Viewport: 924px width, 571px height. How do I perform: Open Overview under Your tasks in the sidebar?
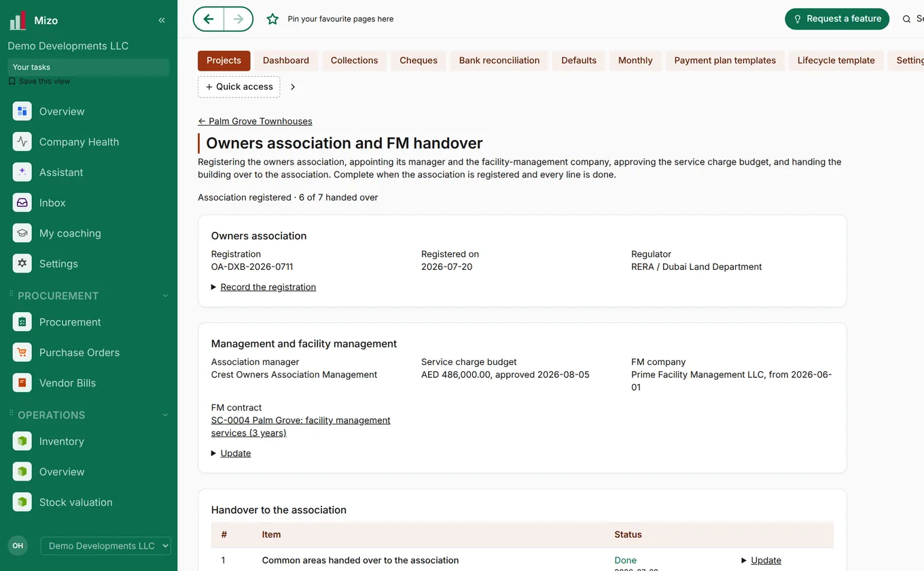(88, 111)
